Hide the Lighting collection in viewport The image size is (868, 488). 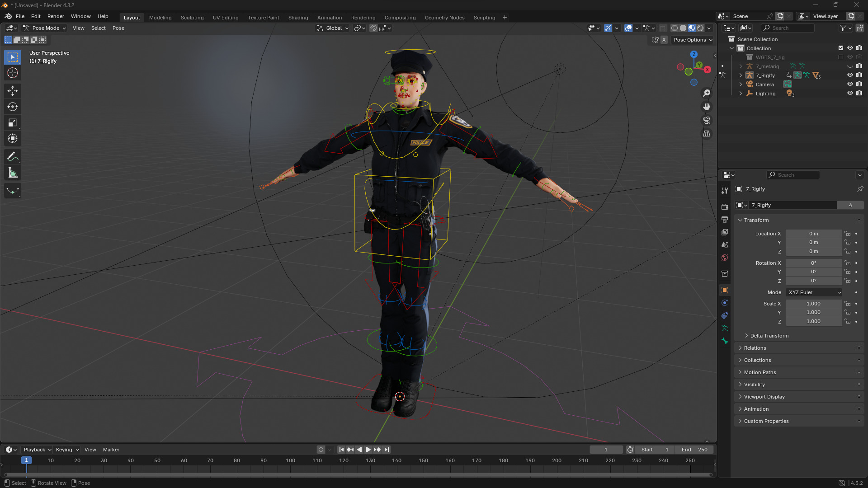click(850, 94)
